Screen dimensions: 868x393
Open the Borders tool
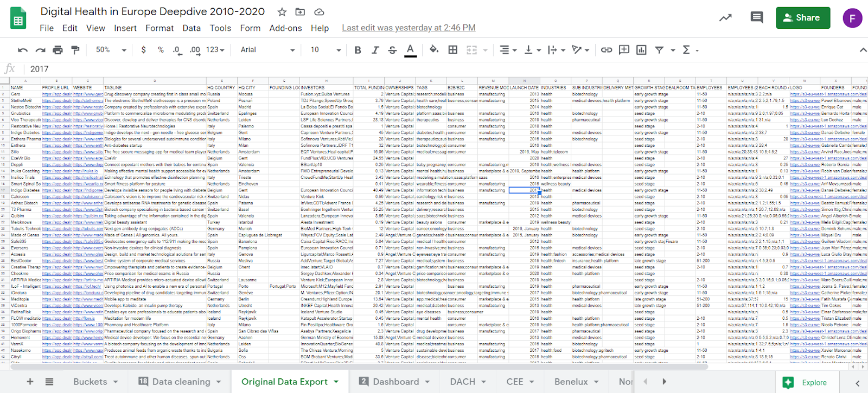453,50
